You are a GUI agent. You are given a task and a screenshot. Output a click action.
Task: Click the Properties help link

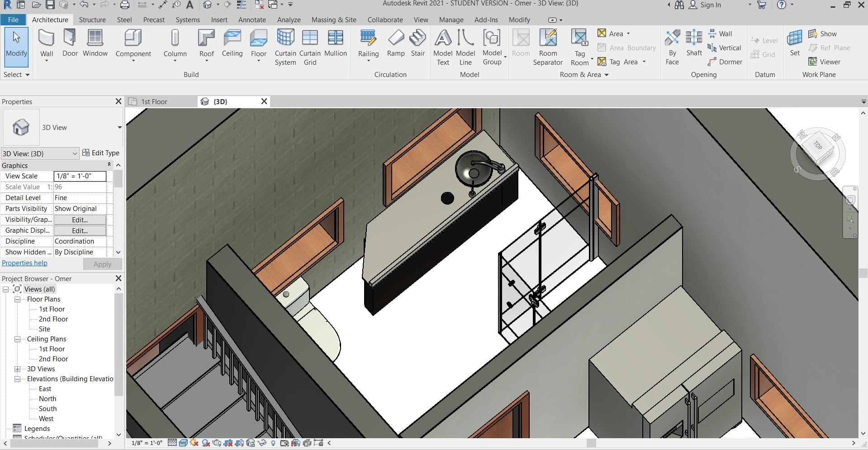tap(24, 263)
